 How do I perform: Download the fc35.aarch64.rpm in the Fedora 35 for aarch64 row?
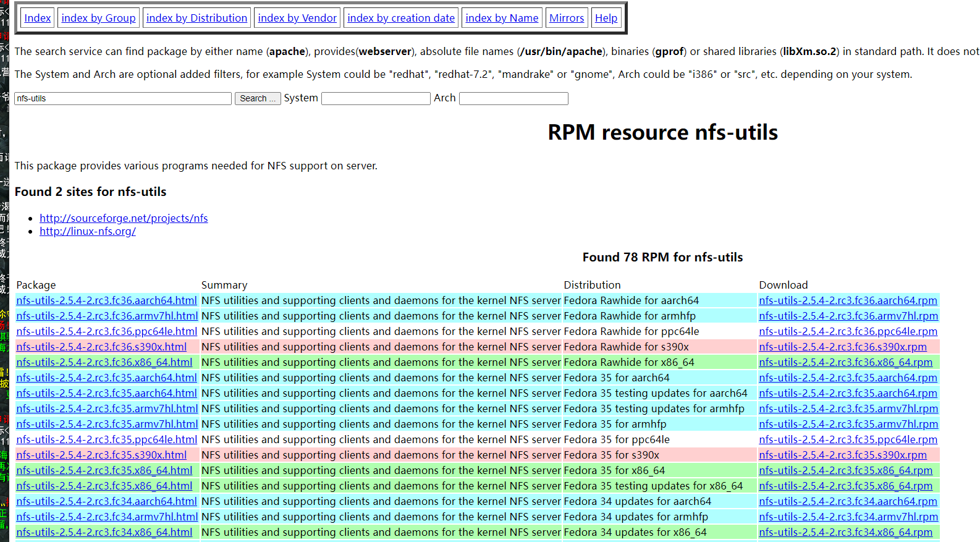pos(848,378)
